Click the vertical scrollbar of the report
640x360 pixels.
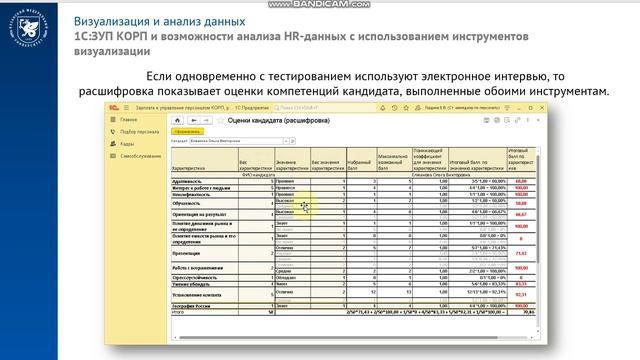pyautogui.click(x=538, y=208)
